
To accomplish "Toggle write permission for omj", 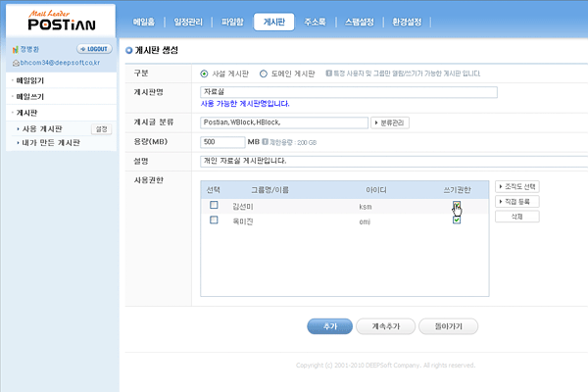I will click(457, 220).
